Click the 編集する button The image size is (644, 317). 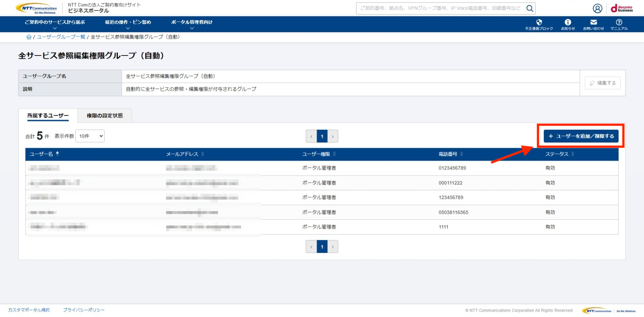tap(603, 83)
